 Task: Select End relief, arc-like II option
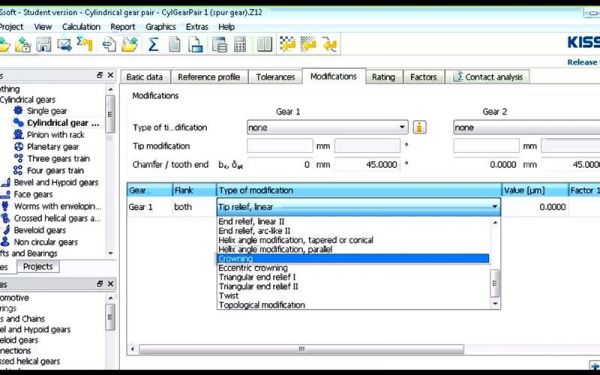tap(353, 231)
